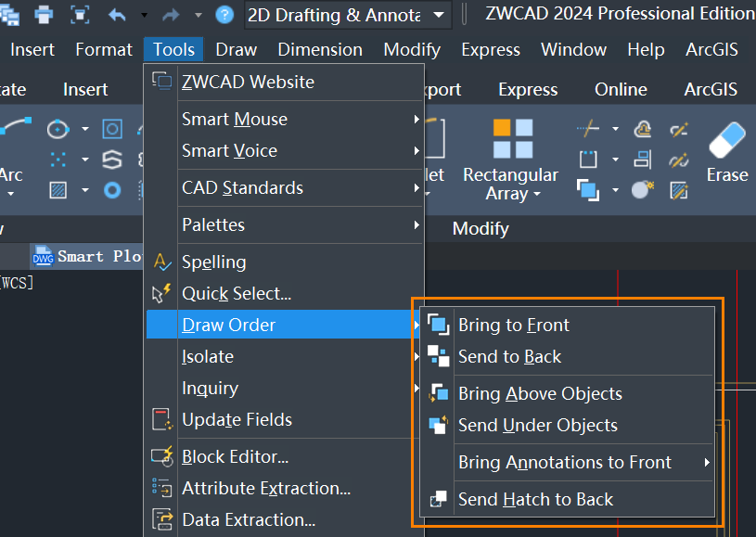
Task: Open the Help menu
Action: point(646,50)
